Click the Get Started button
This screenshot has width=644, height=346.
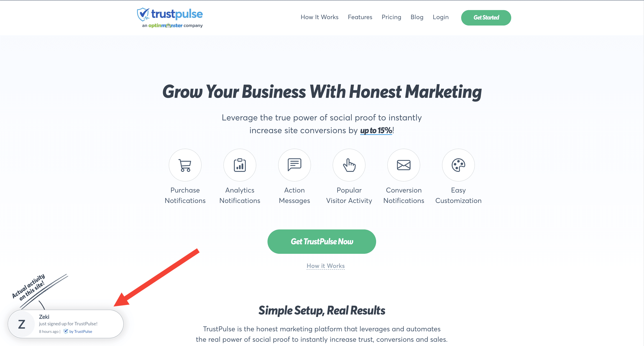pos(486,17)
